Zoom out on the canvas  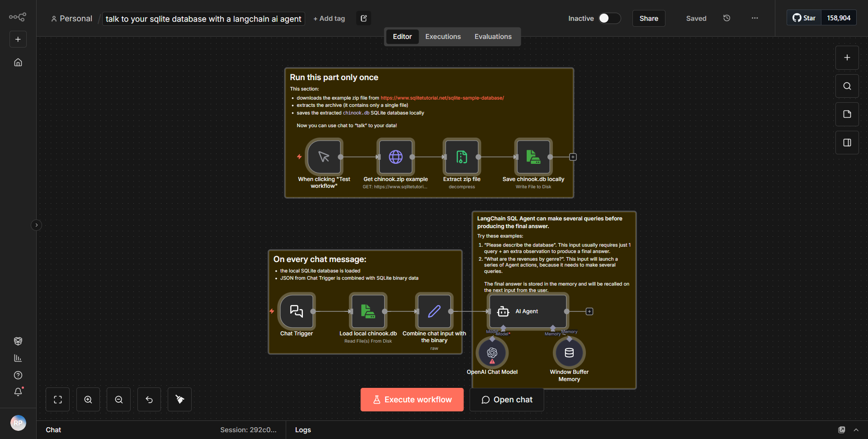(118, 399)
